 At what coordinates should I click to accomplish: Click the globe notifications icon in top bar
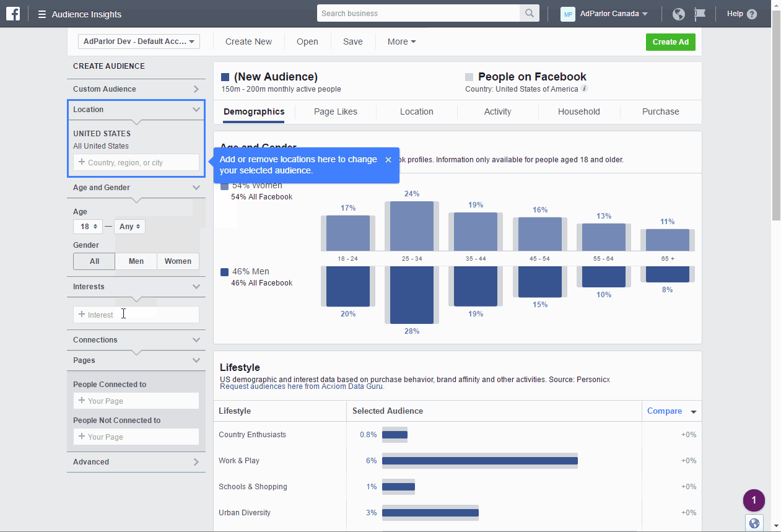pos(678,13)
